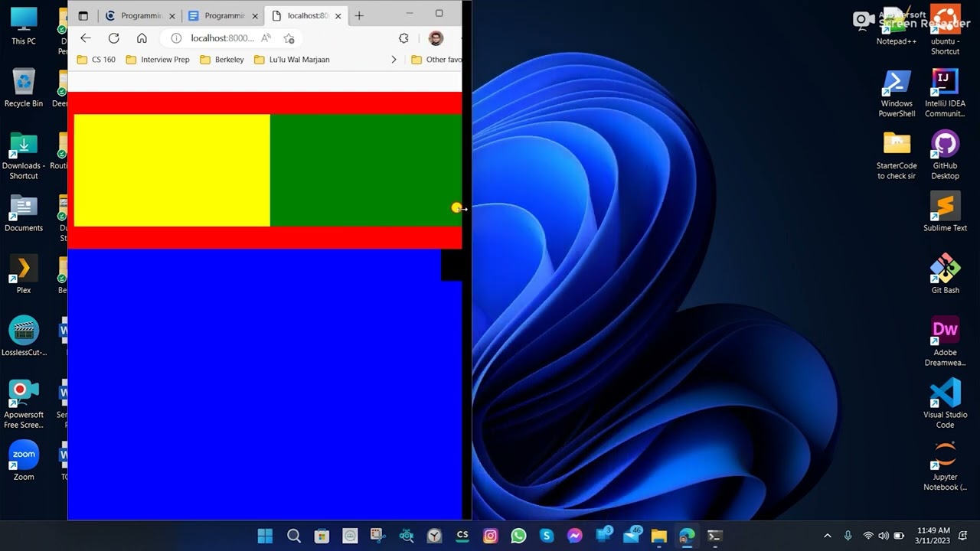Open clock showing 11:49 AM

point(933,536)
